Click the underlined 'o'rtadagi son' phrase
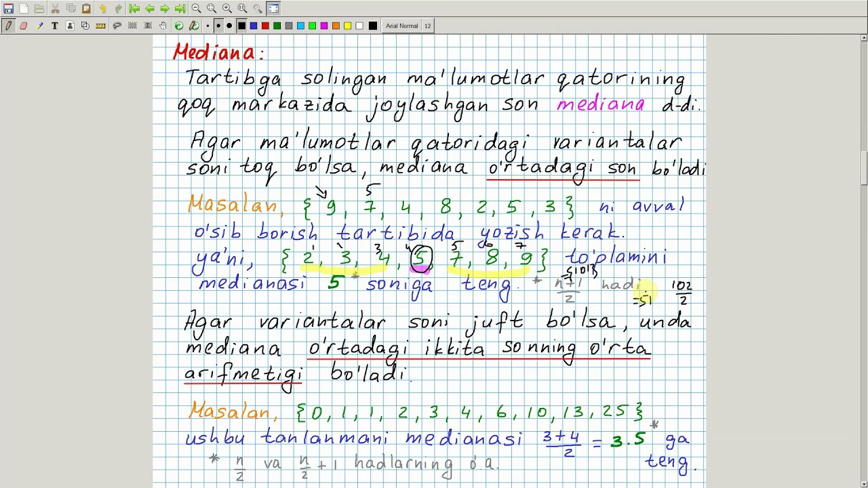The width and height of the screenshot is (868, 488). click(561, 169)
